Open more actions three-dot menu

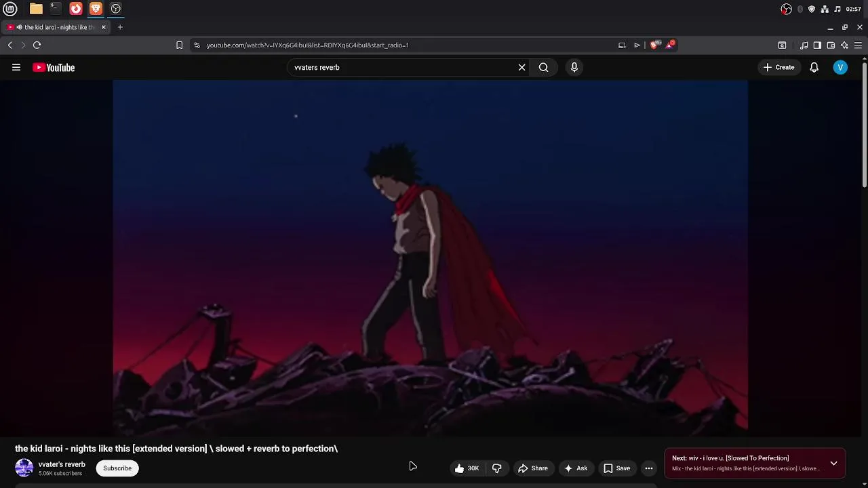click(x=649, y=468)
